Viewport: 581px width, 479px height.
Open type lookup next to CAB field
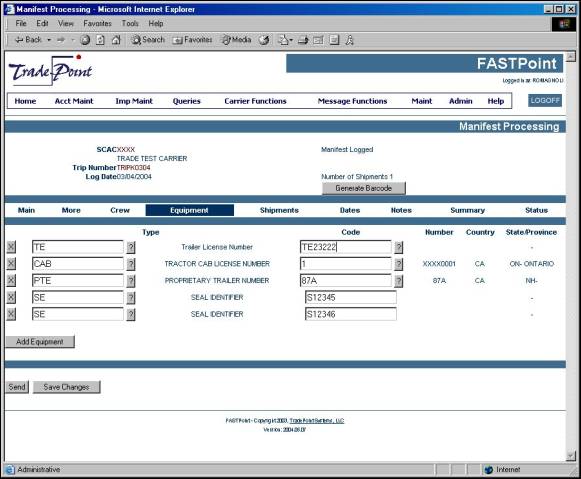[131, 264]
